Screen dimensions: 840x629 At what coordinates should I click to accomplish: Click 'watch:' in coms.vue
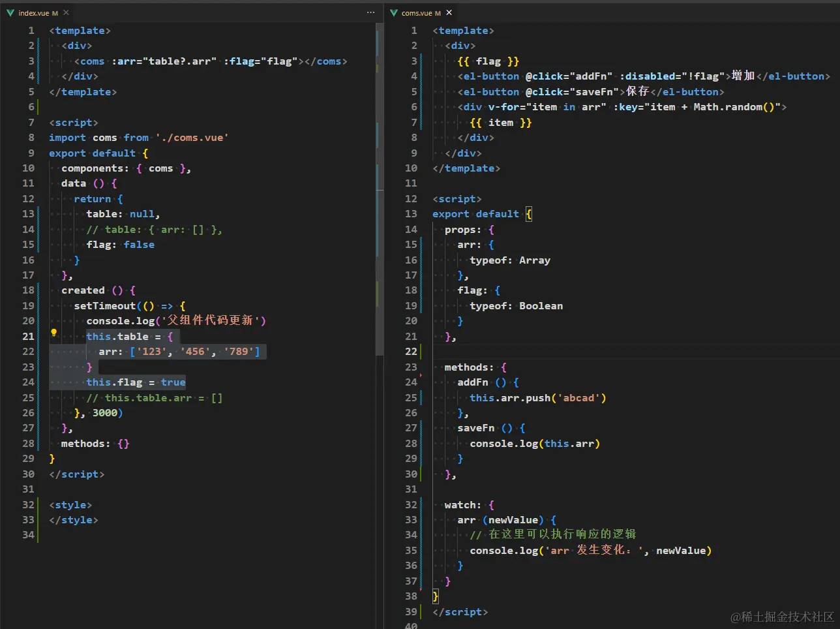pos(463,505)
